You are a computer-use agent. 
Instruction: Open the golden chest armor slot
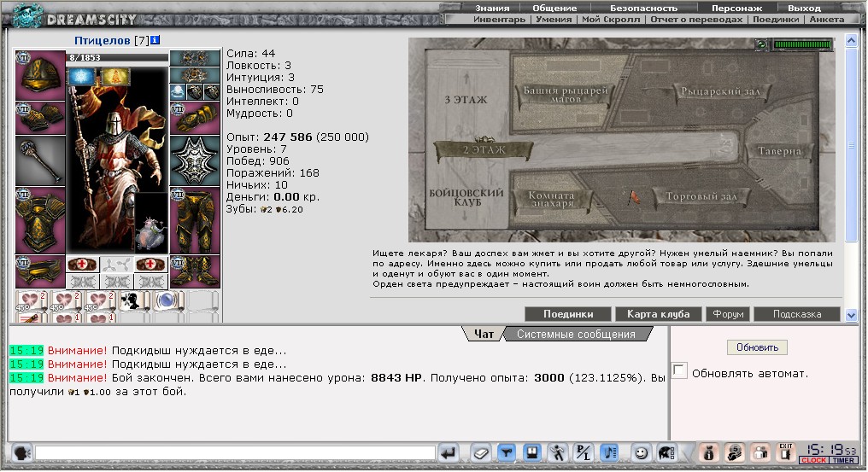pos(40,220)
